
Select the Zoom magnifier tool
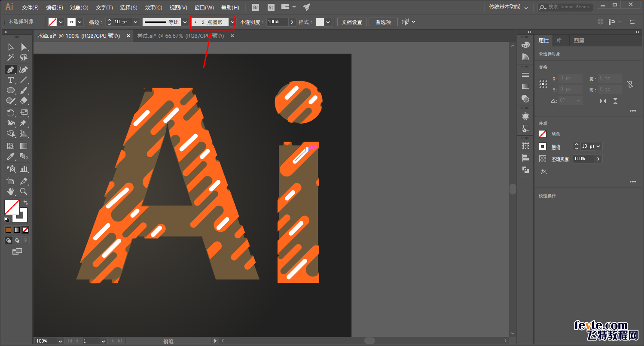point(24,191)
